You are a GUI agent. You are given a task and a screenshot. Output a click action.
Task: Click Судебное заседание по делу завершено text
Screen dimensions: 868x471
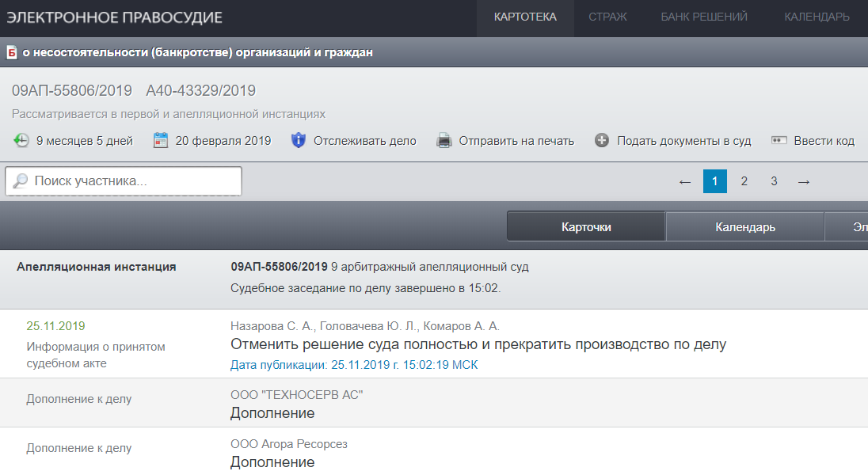coord(365,288)
